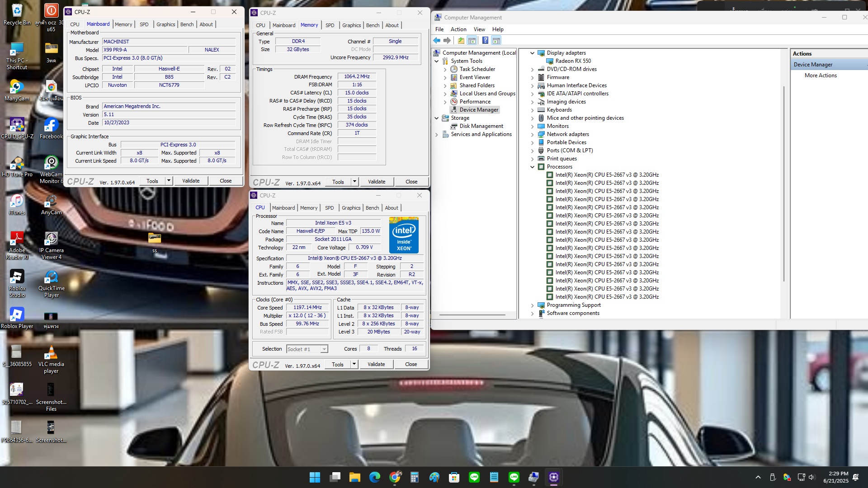This screenshot has width=868, height=488.
Task: Click More Actions in Actions pane
Action: point(821,75)
